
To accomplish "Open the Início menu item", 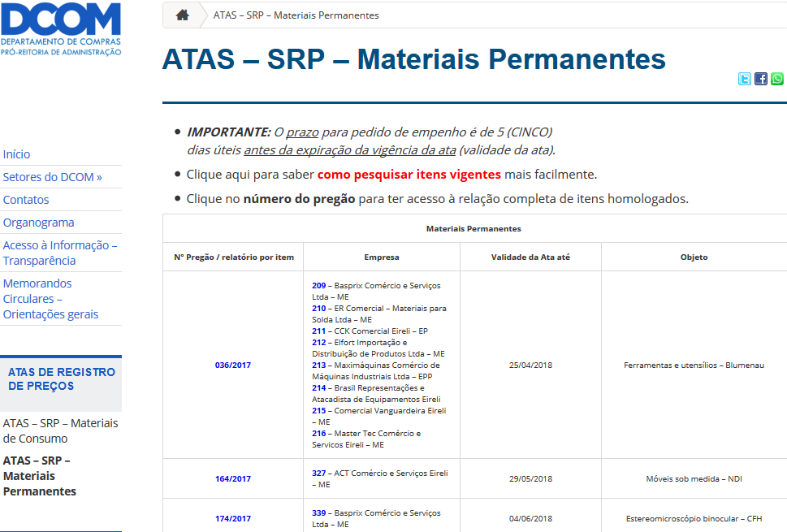I will tap(17, 154).
